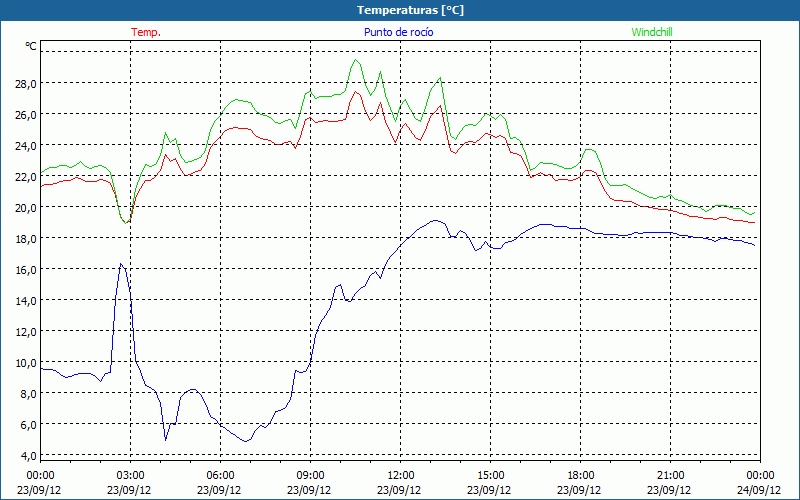Click the "4,0" y-axis value
This screenshot has height=500, width=800.
coord(28,456)
